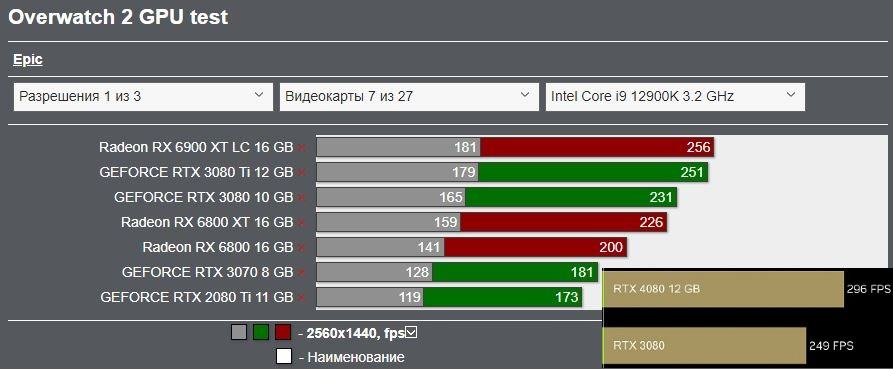Remove GEFORCE RTX 3080 Ti 12 GB via red X

point(302,173)
